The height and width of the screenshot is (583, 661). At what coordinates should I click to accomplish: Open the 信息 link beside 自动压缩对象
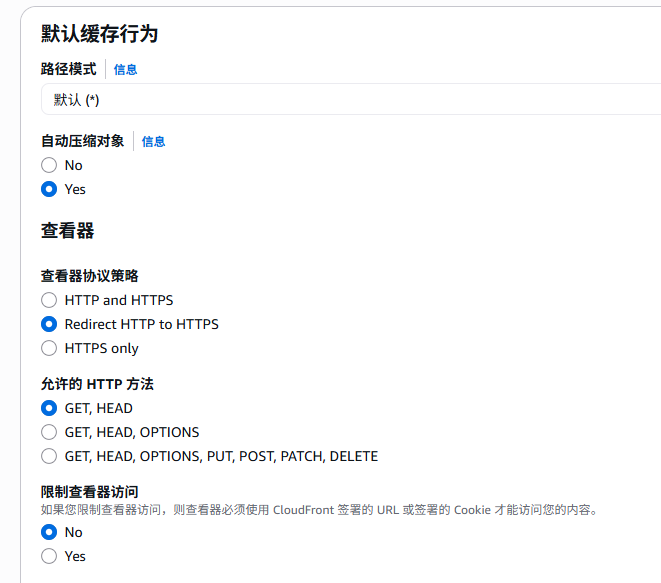[x=153, y=142]
